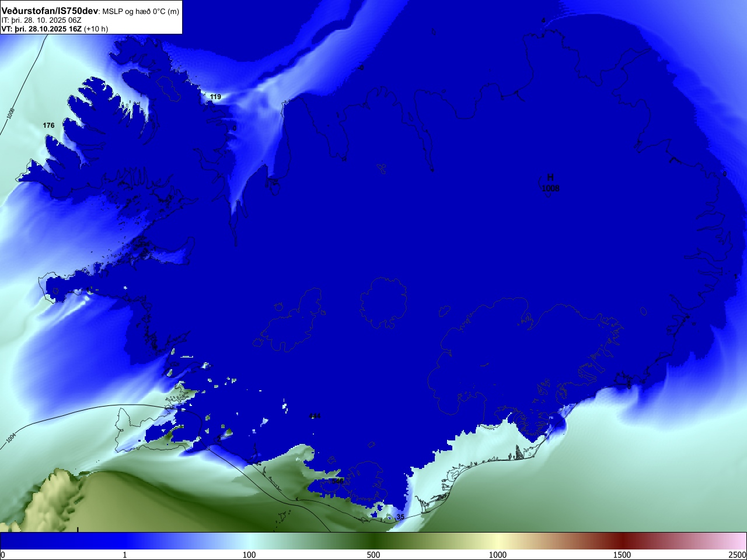Click the 1008 value under the H marker

click(550, 188)
